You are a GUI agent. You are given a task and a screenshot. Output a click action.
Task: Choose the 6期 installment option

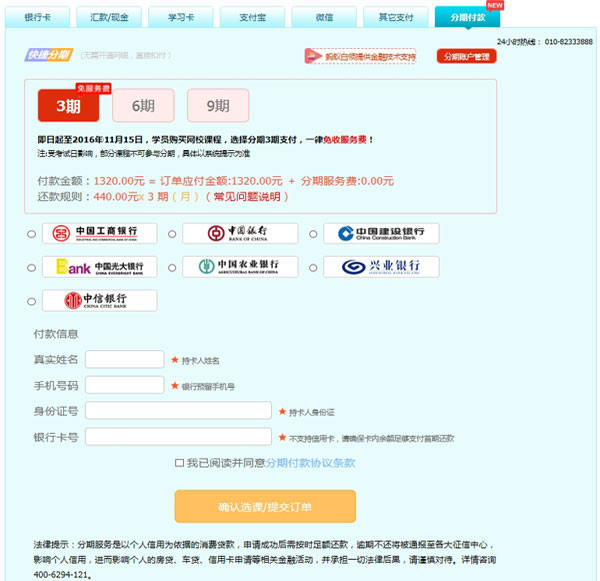coord(143,106)
